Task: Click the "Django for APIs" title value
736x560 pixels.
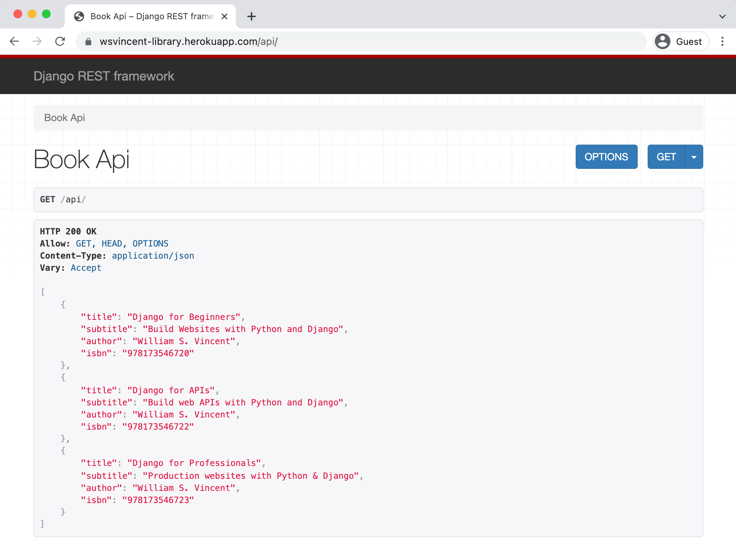Action: coord(171,390)
